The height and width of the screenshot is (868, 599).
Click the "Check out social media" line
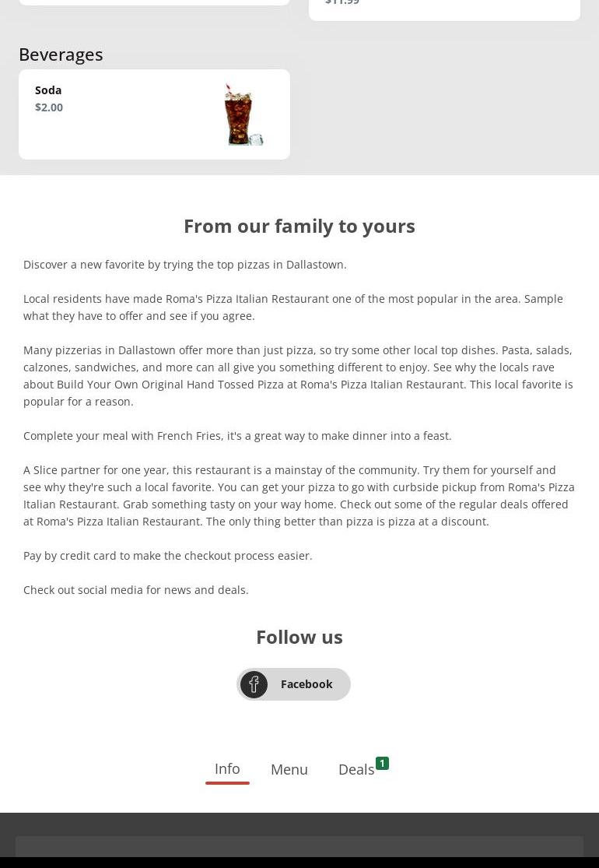(136, 590)
